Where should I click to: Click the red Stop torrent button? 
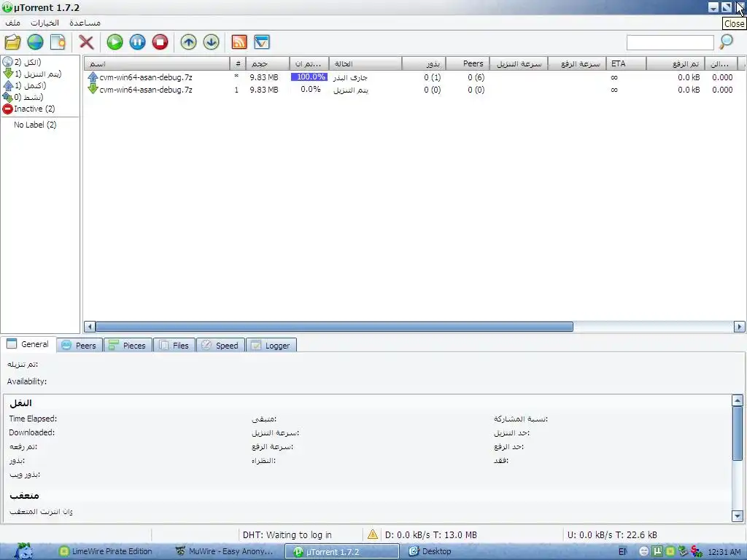(x=160, y=42)
